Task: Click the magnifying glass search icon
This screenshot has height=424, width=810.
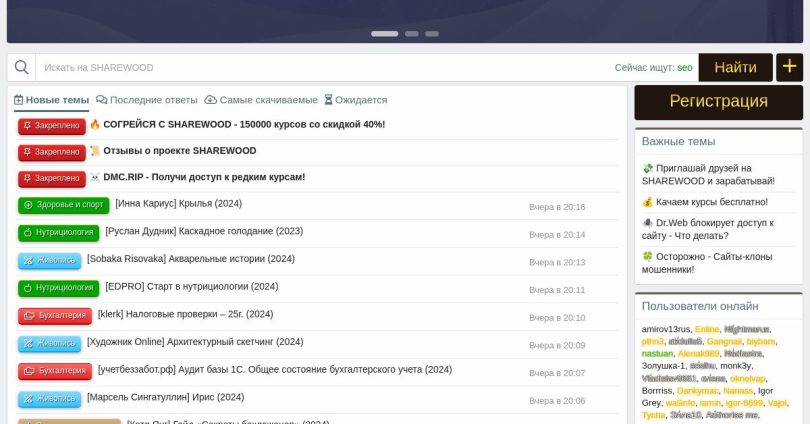Action: point(21,67)
